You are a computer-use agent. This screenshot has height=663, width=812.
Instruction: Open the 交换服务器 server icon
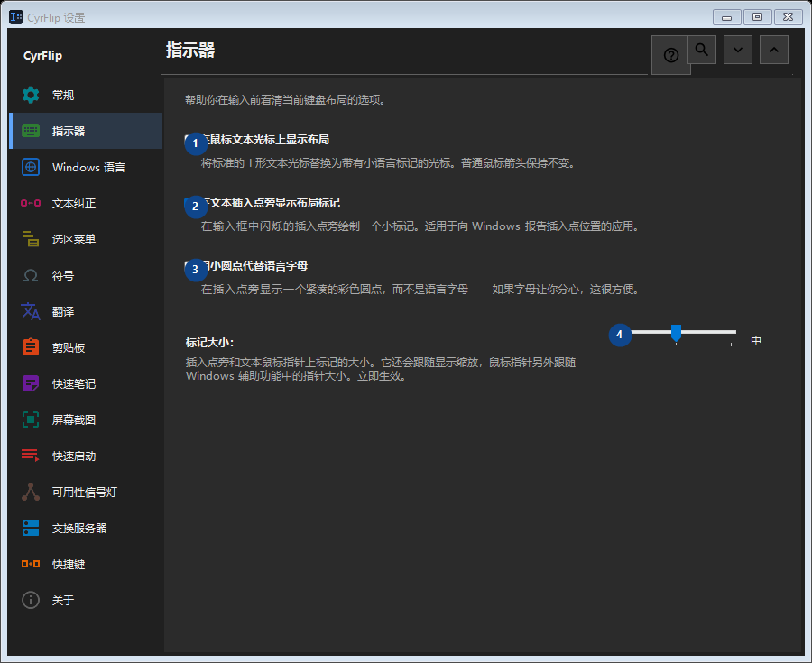[31, 528]
